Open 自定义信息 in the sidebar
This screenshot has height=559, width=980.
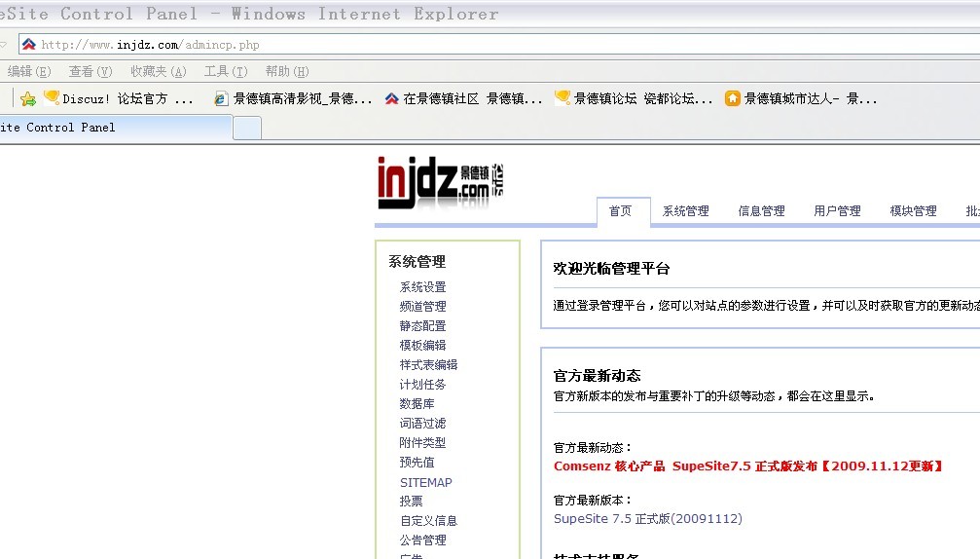coord(428,520)
